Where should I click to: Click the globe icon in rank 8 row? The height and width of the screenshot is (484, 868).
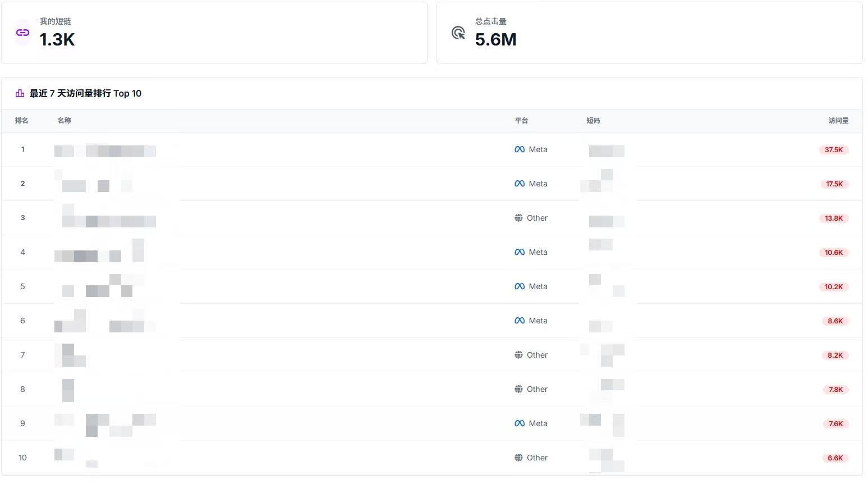point(518,389)
